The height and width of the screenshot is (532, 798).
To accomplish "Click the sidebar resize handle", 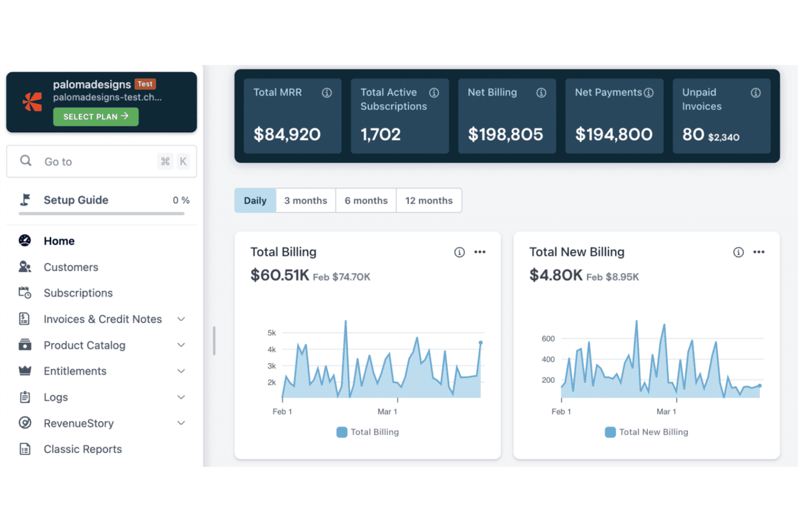I will (214, 341).
